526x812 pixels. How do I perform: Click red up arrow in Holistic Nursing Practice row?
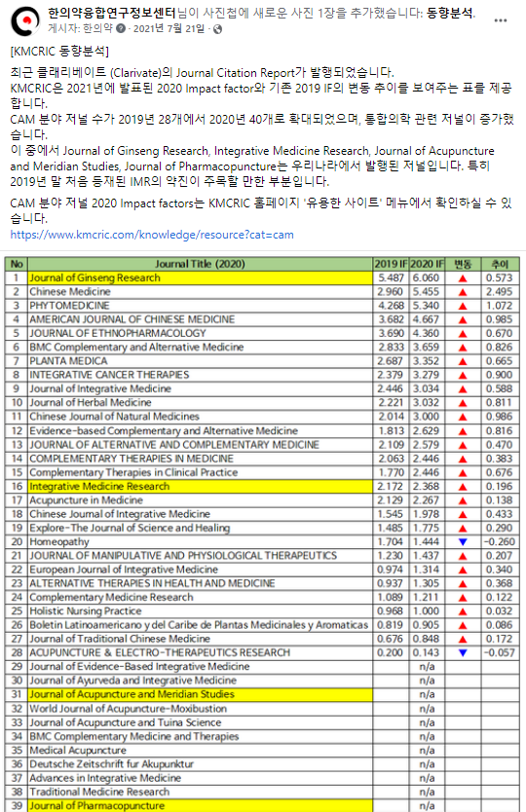(x=463, y=611)
